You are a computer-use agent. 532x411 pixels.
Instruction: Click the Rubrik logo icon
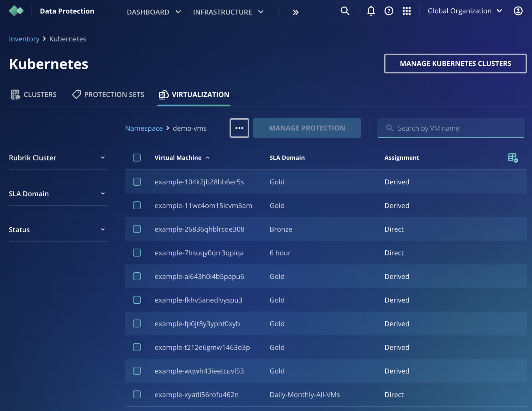[16, 11]
